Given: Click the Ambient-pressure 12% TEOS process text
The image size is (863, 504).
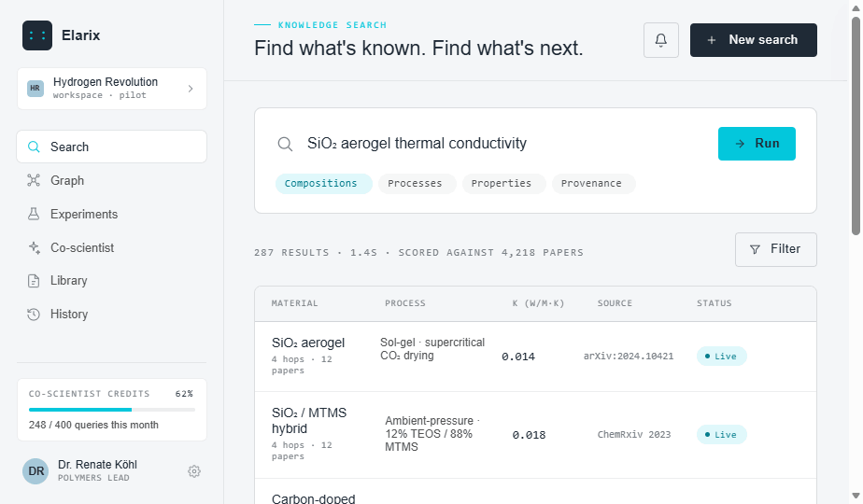Looking at the screenshot, I should [432, 434].
